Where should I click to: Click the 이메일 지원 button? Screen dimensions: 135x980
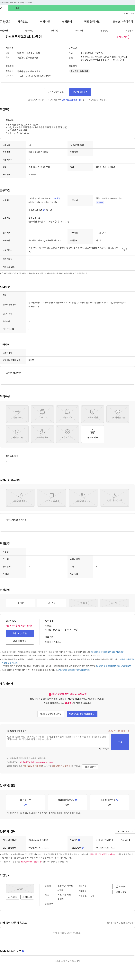pos(20,641)
